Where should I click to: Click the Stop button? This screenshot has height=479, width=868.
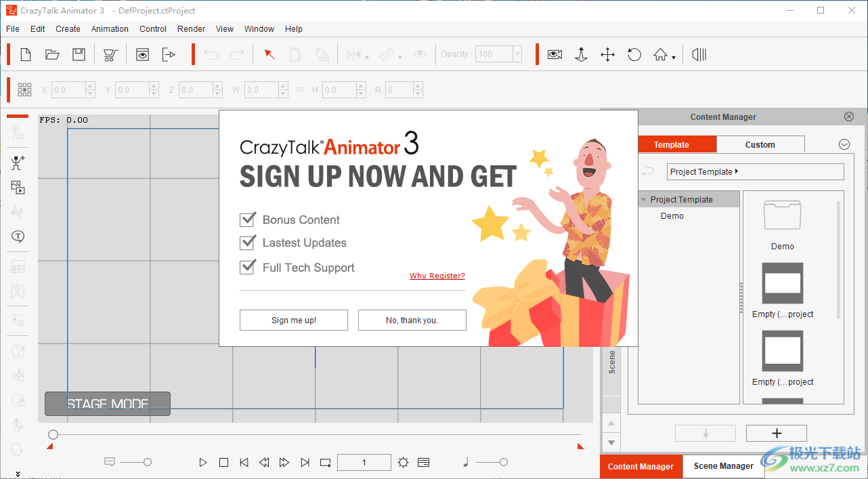[x=223, y=463]
